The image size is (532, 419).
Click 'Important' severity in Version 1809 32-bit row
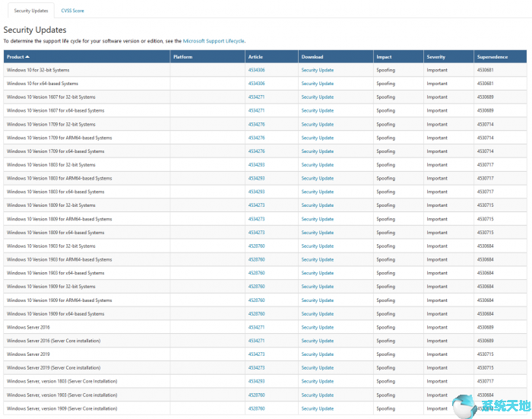point(437,205)
